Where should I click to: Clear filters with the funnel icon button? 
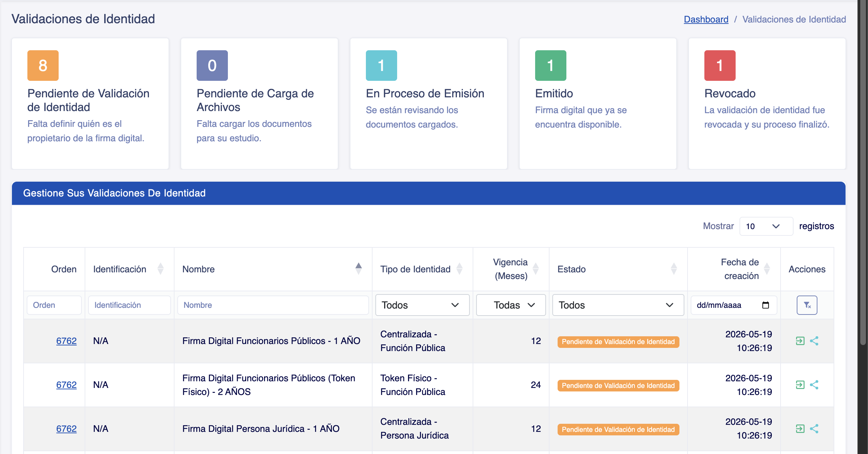point(807,305)
